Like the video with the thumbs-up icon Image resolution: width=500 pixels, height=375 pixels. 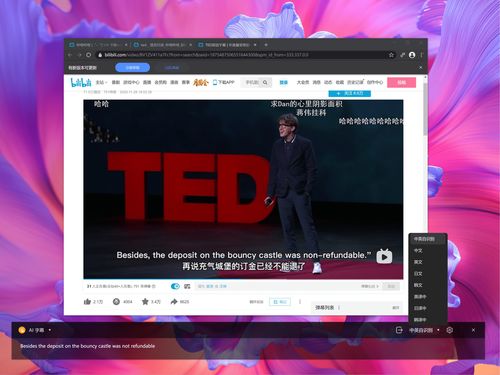pos(87,302)
